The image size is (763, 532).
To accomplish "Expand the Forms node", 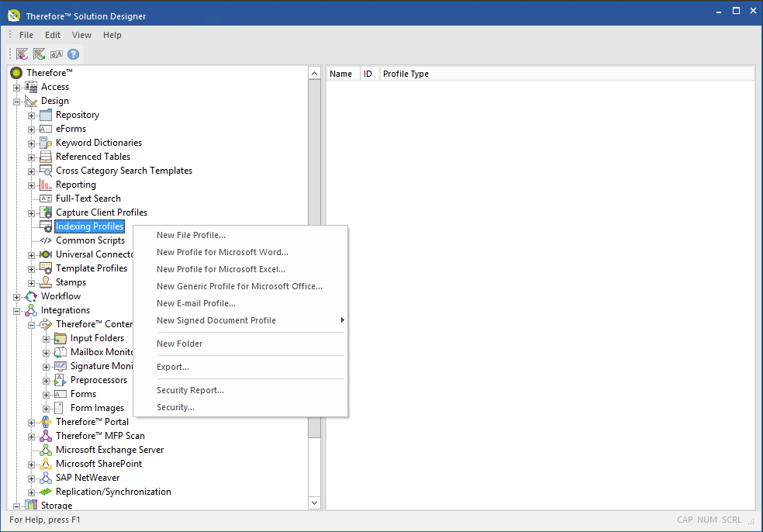I will point(46,395).
